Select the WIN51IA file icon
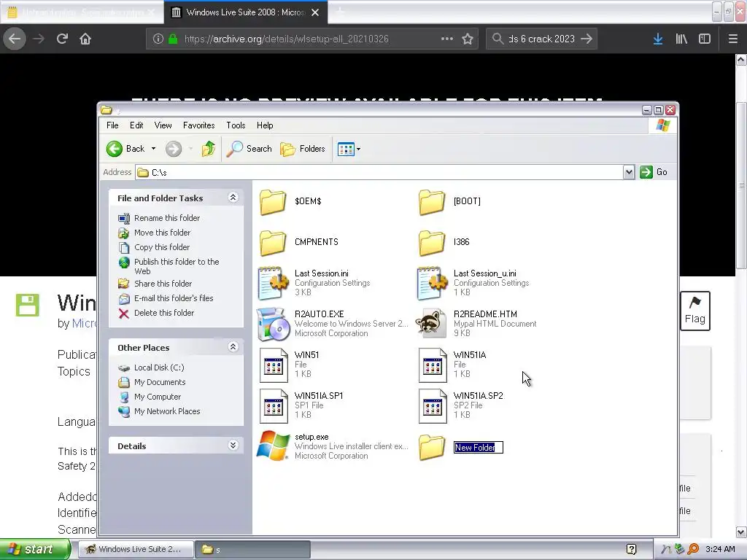This screenshot has height=560, width=747. tap(433, 365)
